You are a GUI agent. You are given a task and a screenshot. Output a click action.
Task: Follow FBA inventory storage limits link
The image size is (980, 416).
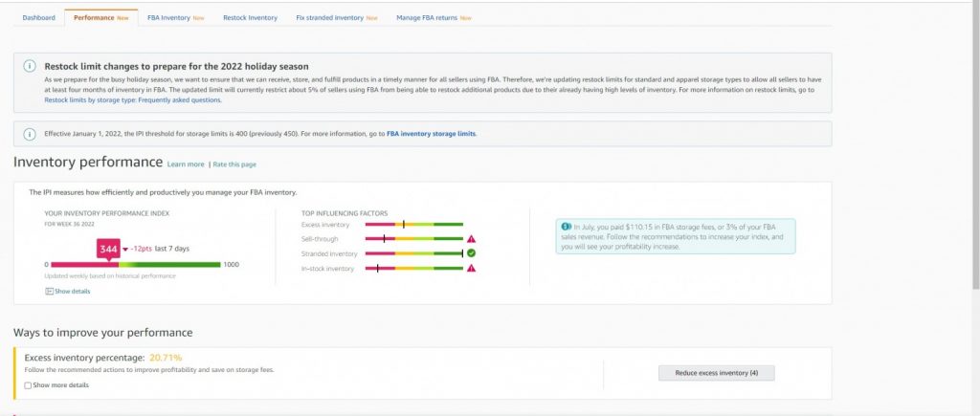(432, 134)
